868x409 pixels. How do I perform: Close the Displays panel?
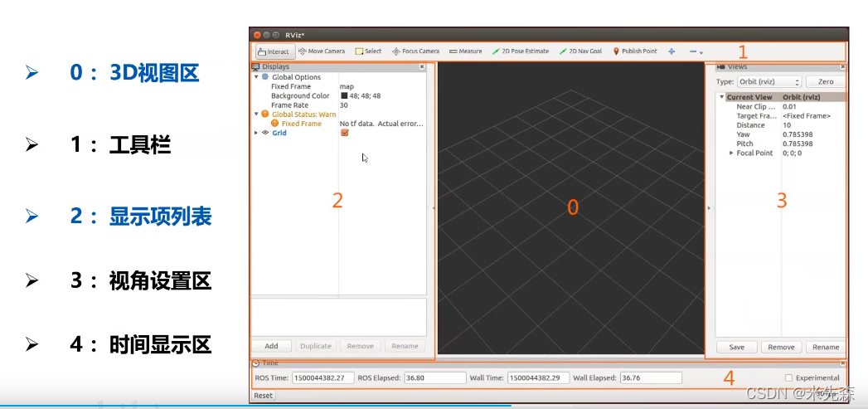422,66
